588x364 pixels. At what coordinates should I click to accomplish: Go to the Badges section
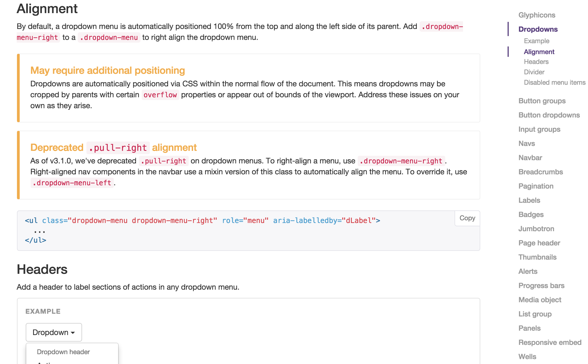click(x=531, y=215)
